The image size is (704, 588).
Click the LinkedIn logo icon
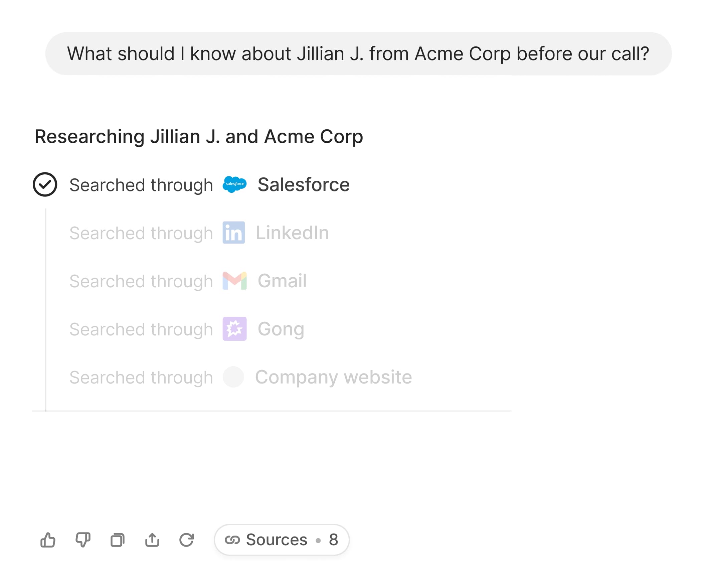[234, 233]
